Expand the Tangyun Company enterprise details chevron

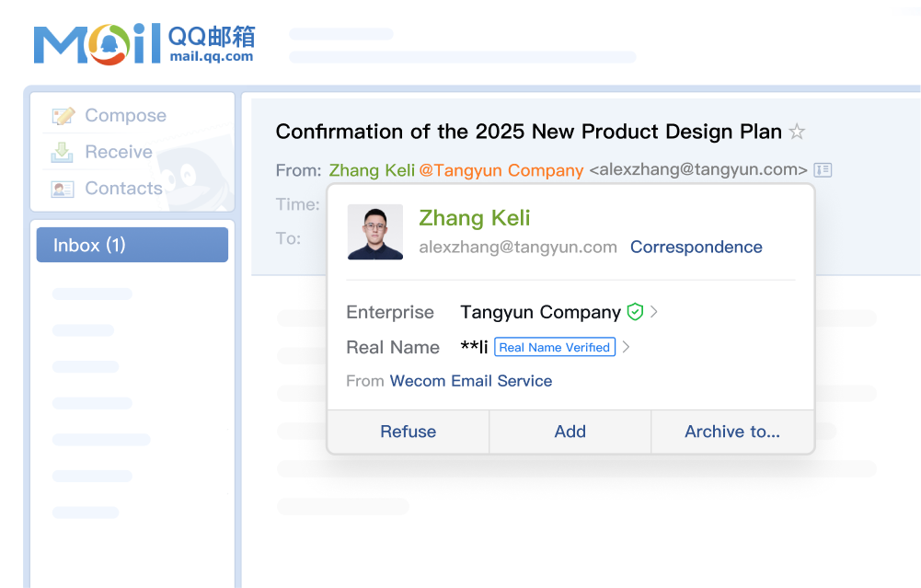(654, 312)
